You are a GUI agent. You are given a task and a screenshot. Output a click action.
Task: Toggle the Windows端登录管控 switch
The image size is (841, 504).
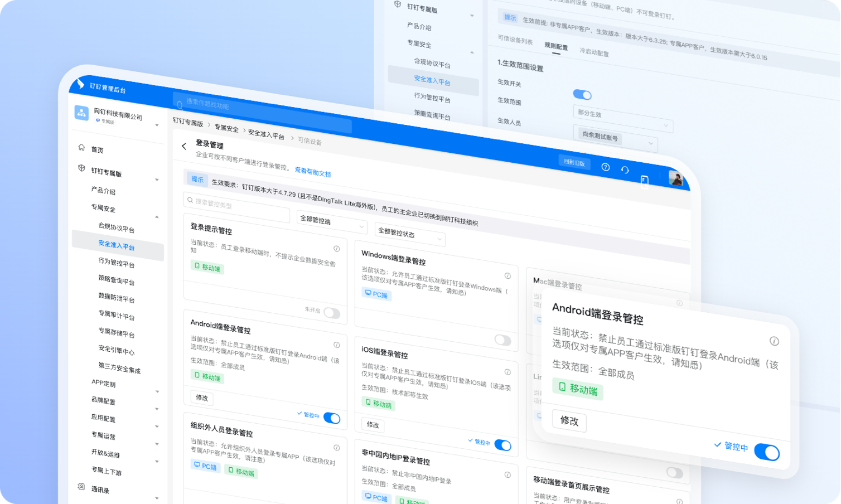coord(502,340)
